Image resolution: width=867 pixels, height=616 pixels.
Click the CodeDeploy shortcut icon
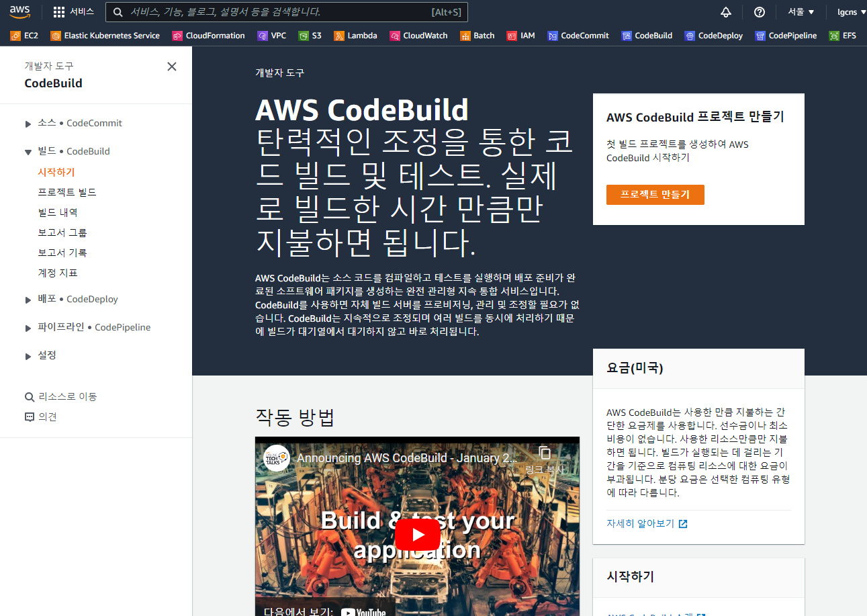tap(690, 36)
